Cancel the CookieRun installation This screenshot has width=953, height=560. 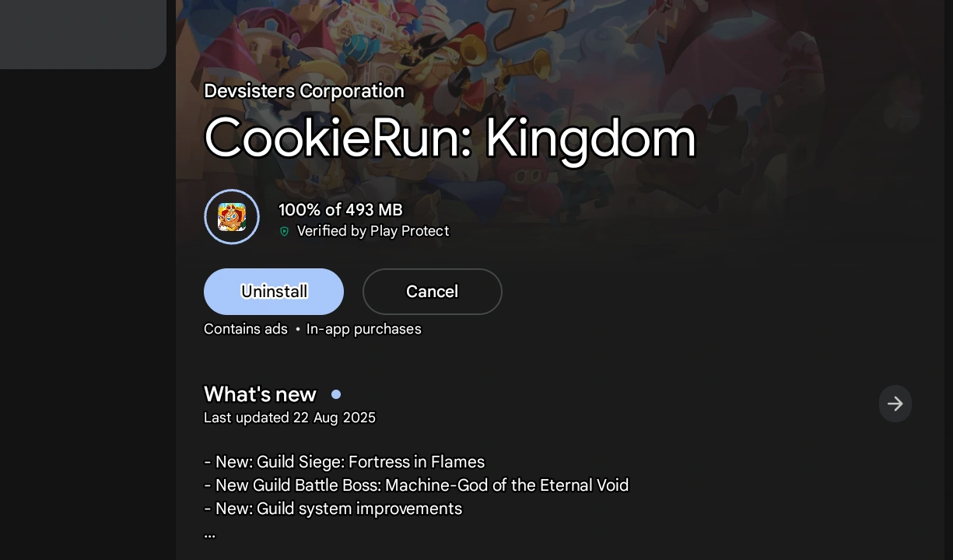tap(433, 292)
